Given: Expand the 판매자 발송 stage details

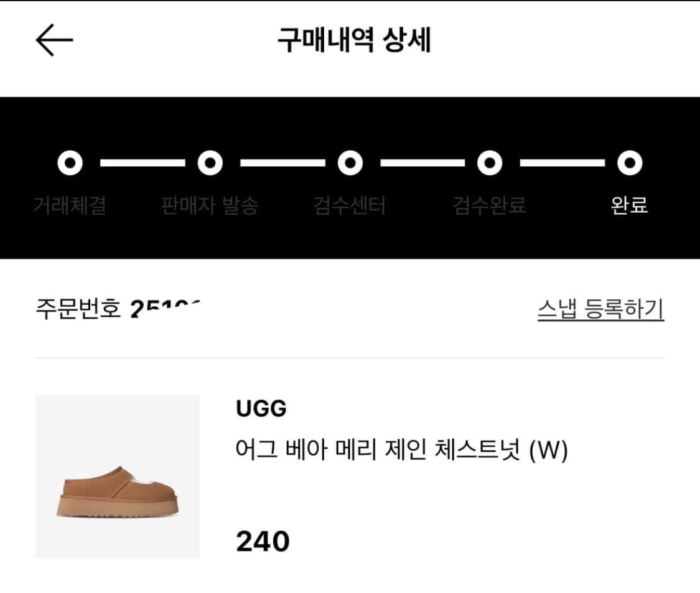Looking at the screenshot, I should click(209, 205).
